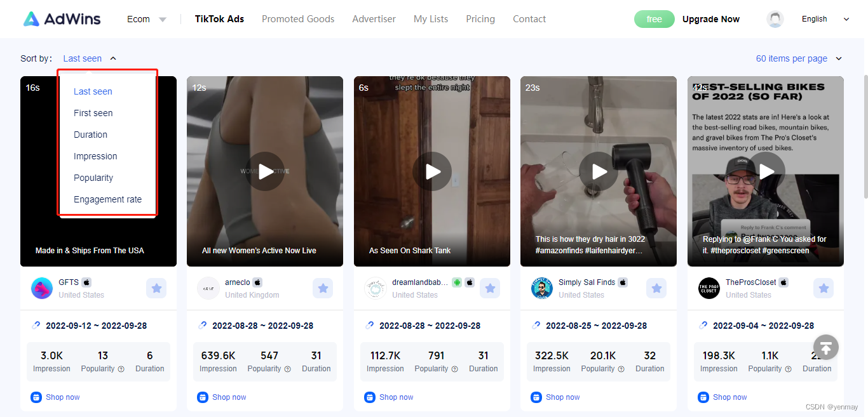Viewport: 868px width, 417px height.
Task: Click the Shop now icon on GFTS card
Action: pyautogui.click(x=36, y=397)
